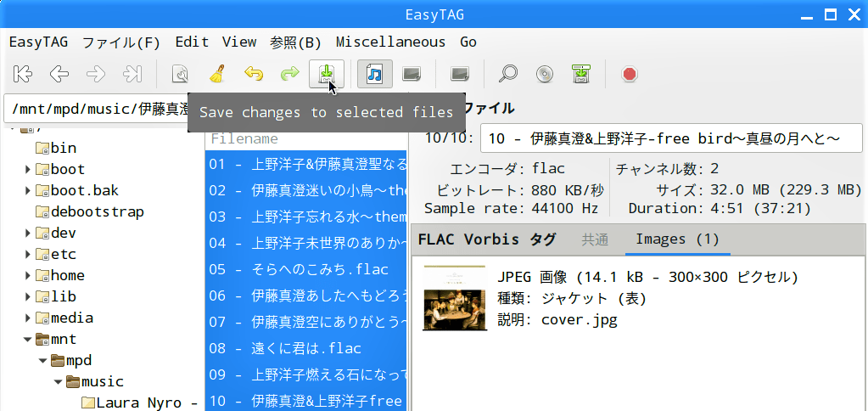Select file 01 - 上野洋子&伊藤真澄聖なる
The image size is (868, 411).
pos(306,165)
